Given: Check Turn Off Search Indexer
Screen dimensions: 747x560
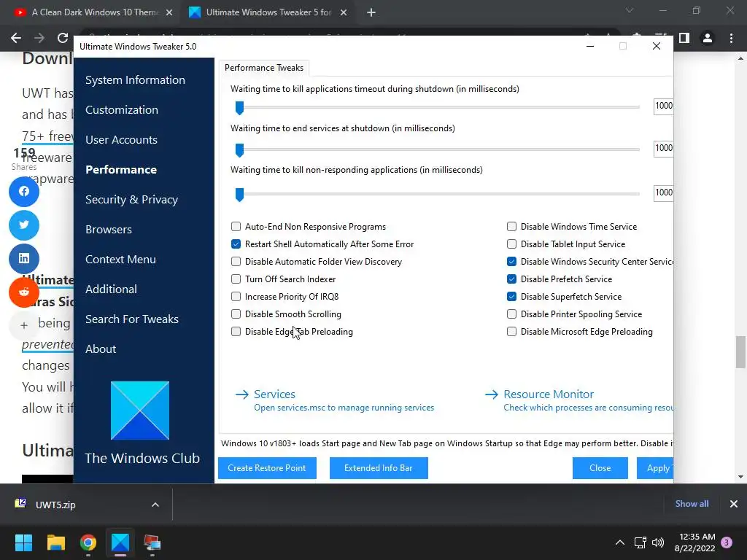Looking at the screenshot, I should (x=236, y=279).
